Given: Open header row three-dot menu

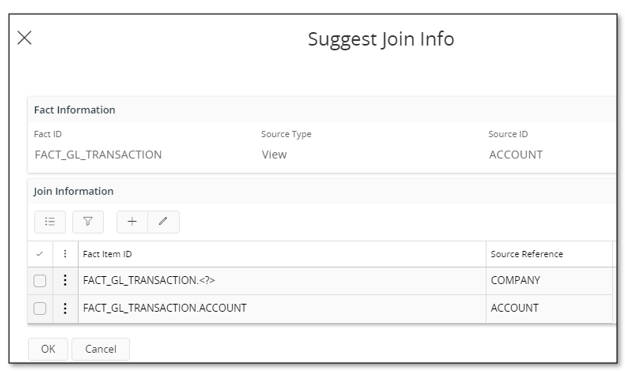Looking at the screenshot, I should pyautogui.click(x=65, y=254).
